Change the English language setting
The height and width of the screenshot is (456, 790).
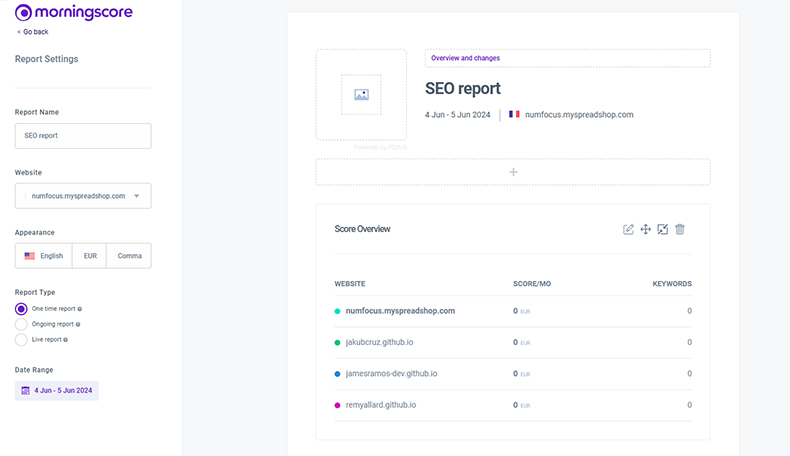pyautogui.click(x=44, y=256)
